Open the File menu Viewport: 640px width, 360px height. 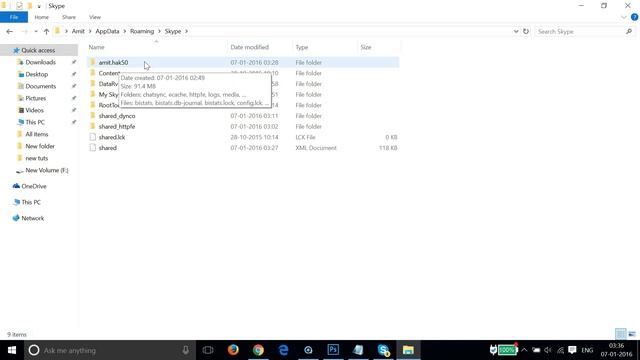pos(14,17)
